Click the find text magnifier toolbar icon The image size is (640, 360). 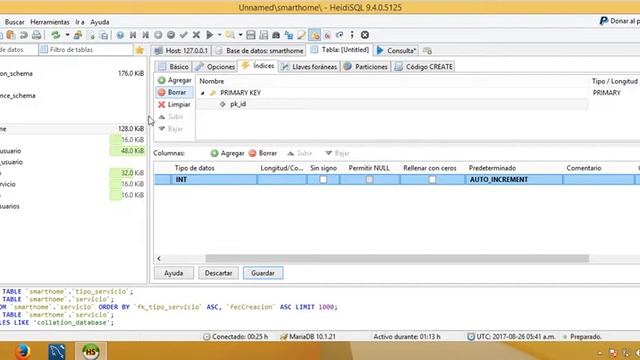click(230, 35)
